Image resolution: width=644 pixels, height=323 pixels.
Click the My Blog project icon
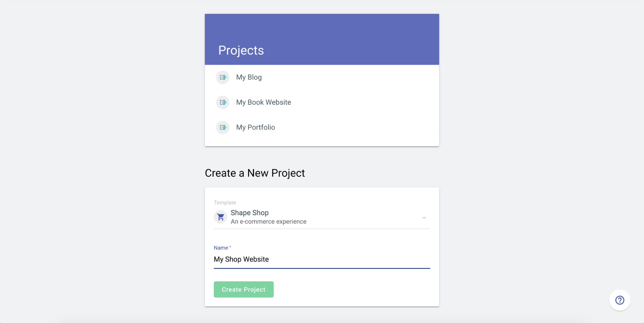coord(223,77)
